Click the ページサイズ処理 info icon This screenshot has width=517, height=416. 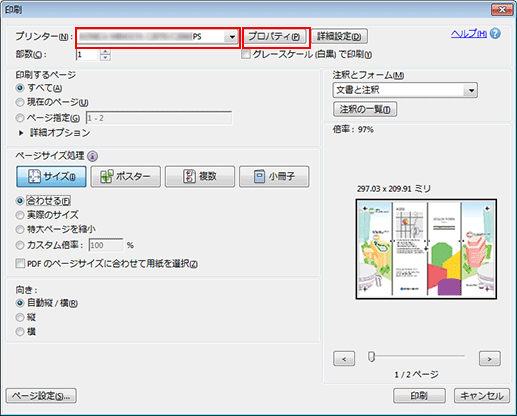(x=92, y=156)
